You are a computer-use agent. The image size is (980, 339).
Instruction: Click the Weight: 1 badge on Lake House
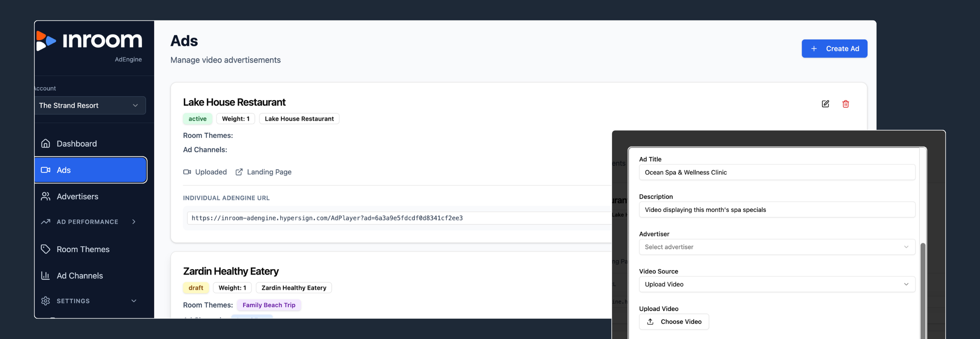click(236, 119)
